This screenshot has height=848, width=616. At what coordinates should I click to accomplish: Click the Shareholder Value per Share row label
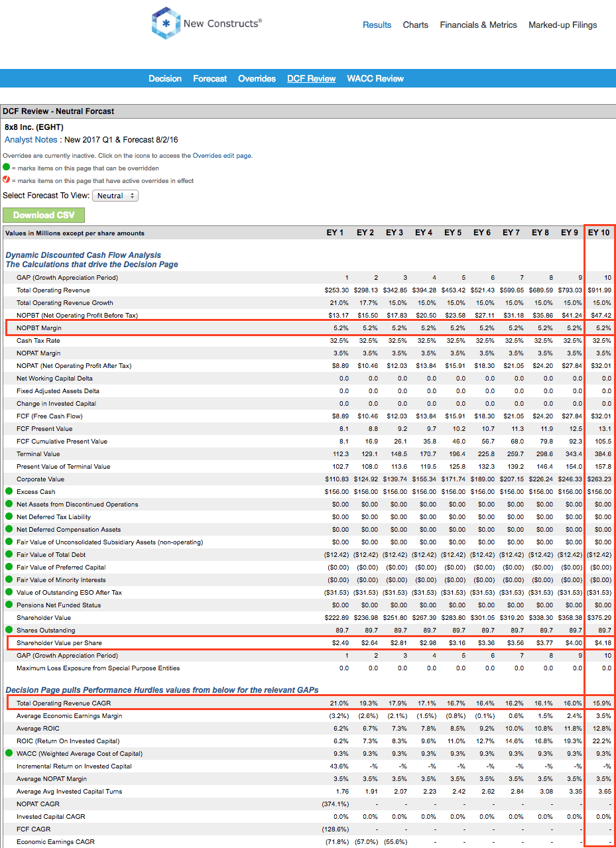(59, 642)
